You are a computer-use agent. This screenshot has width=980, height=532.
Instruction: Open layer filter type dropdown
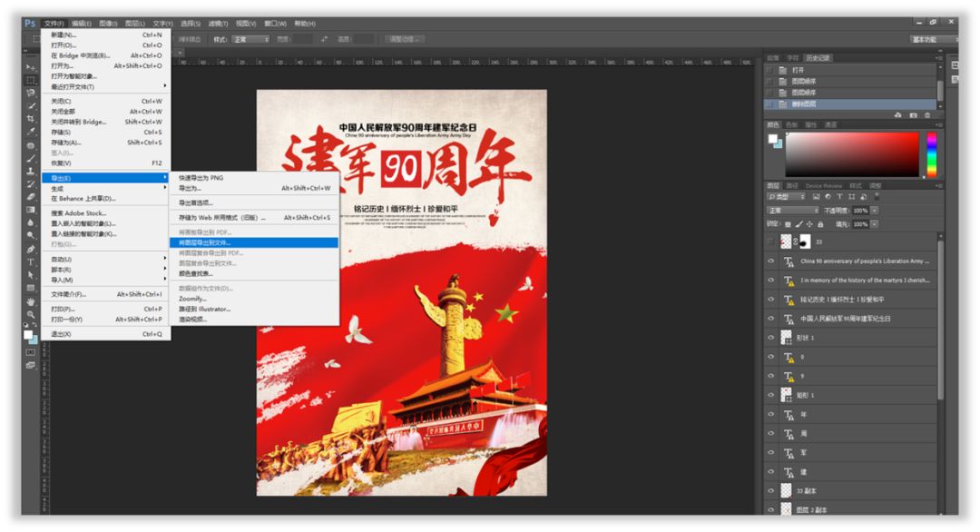[786, 197]
